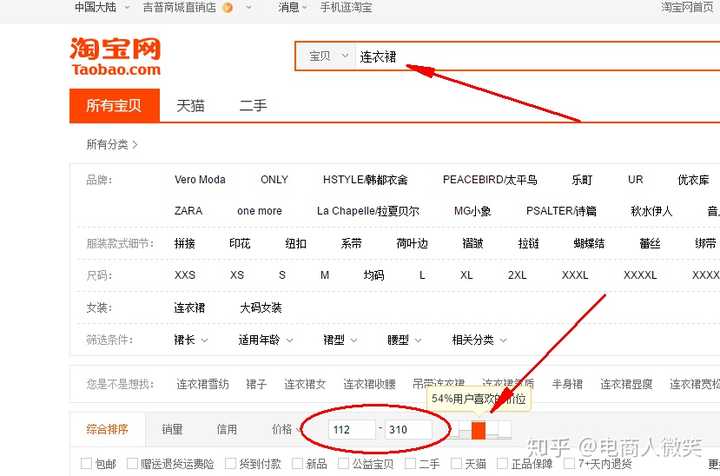Viewport: 720px width, 476px height.
Task: Check the 货到付款 checkbox
Action: tap(231, 464)
